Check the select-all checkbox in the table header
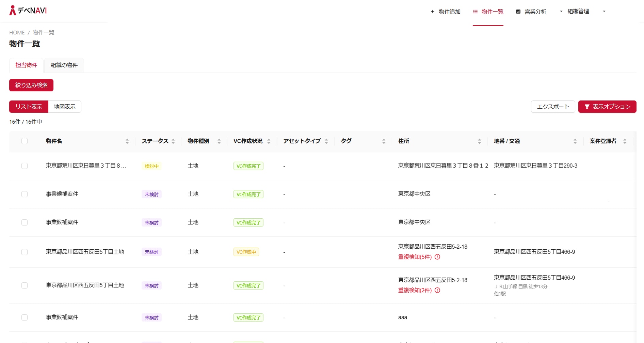 click(24, 141)
